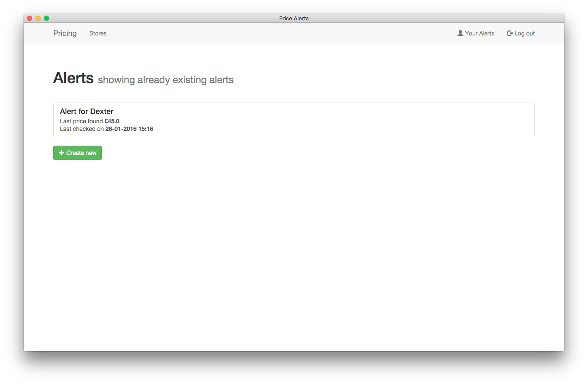Screen dimensions: 588x385
Task: Click the user profile icon
Action: click(x=460, y=33)
